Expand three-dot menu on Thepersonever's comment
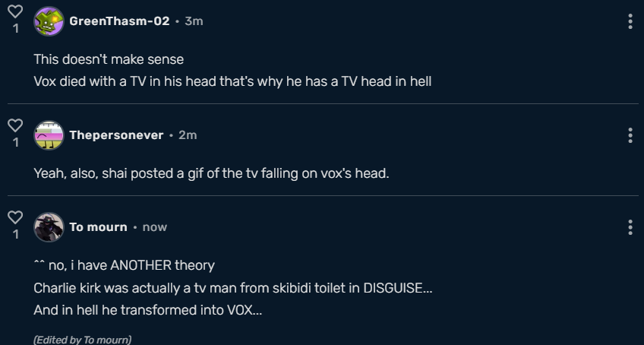Viewport: 644px width, 345px height. [x=630, y=135]
